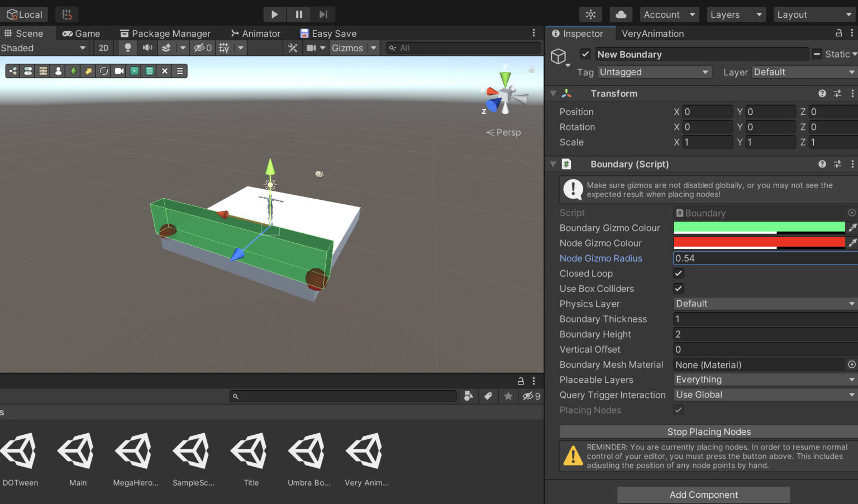
Task: Open the Placeable Layers dropdown set to Everything
Action: pos(764,380)
